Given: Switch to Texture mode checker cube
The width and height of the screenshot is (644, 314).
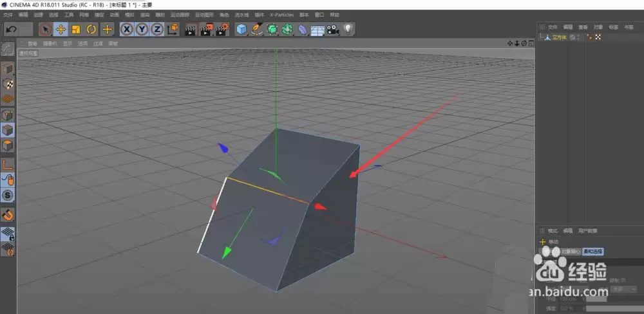Looking at the screenshot, I should pos(8,84).
